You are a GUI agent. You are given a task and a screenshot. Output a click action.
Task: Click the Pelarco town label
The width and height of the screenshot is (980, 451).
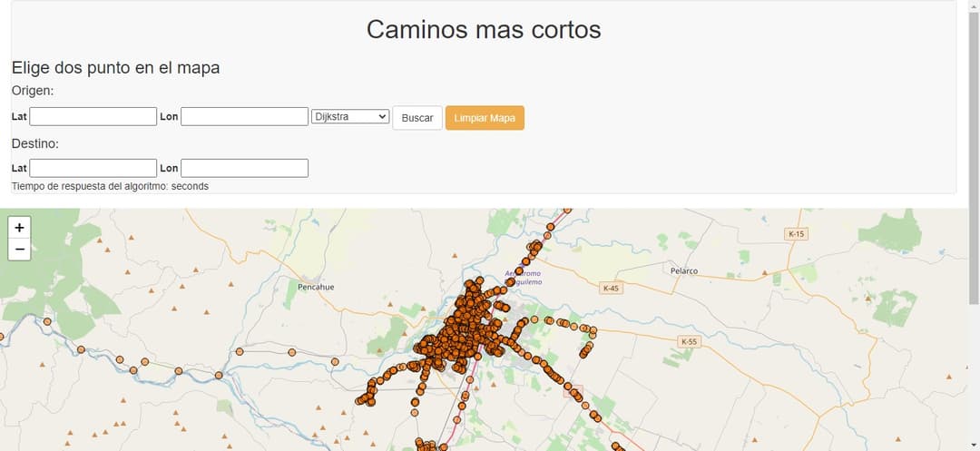point(683,271)
